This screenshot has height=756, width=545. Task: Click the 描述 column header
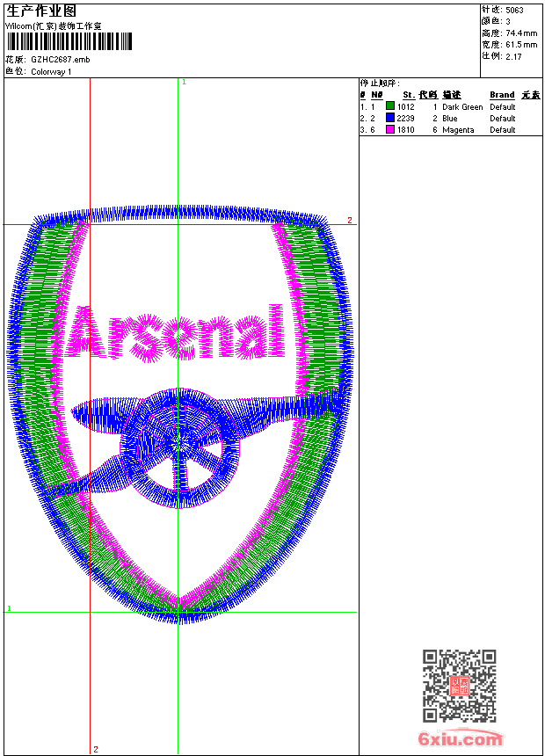pos(452,95)
